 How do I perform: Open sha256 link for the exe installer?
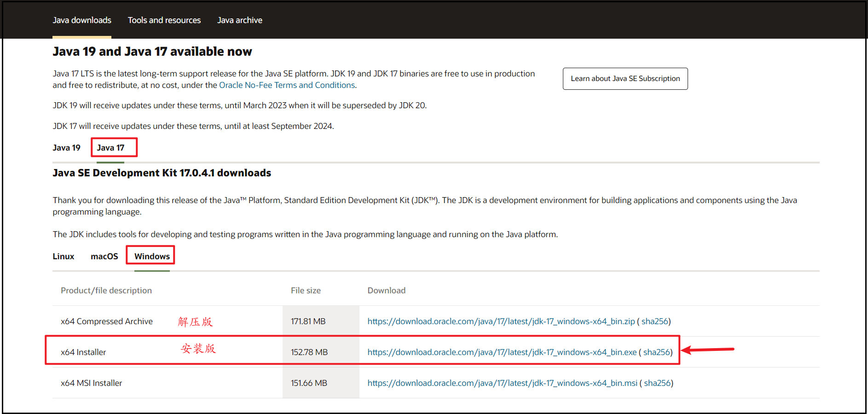tap(656, 352)
